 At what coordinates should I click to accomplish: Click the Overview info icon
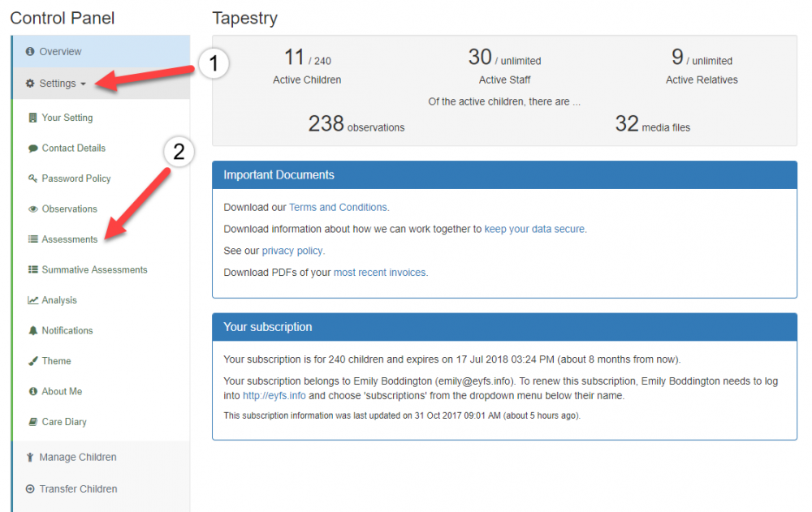coord(30,52)
